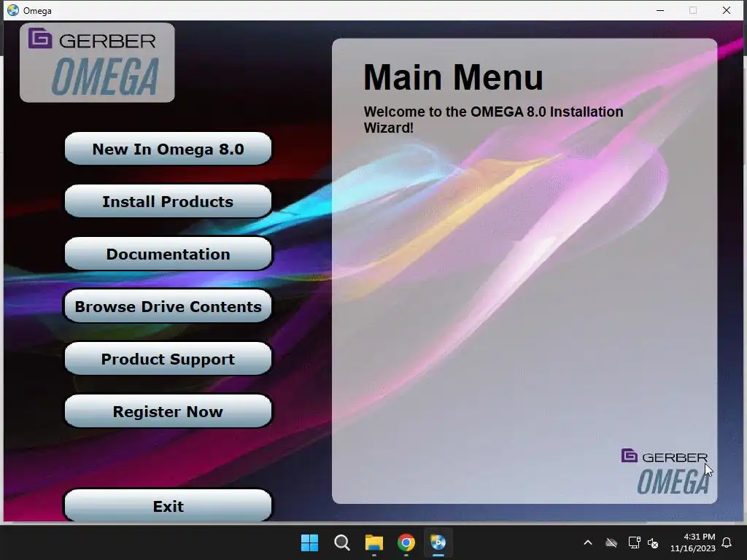This screenshot has height=560, width=747.
Task: Click the Exit button
Action: [169, 506]
